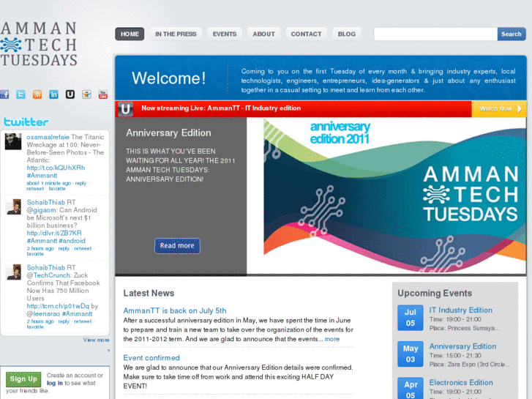Click SohaibThiab's avatar on the TechCrunch tweet
532x399 pixels.
pyautogui.click(x=14, y=272)
